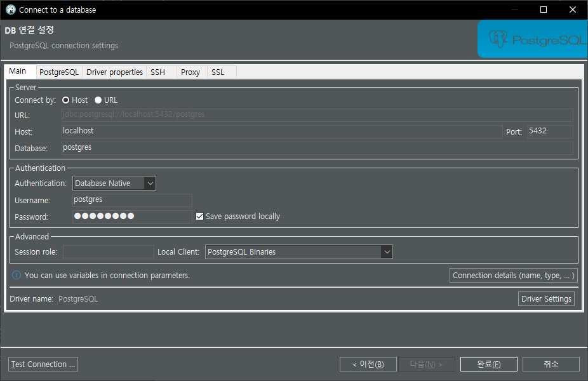
Task: Click the PostgreSQL logo banner
Action: pyautogui.click(x=533, y=39)
